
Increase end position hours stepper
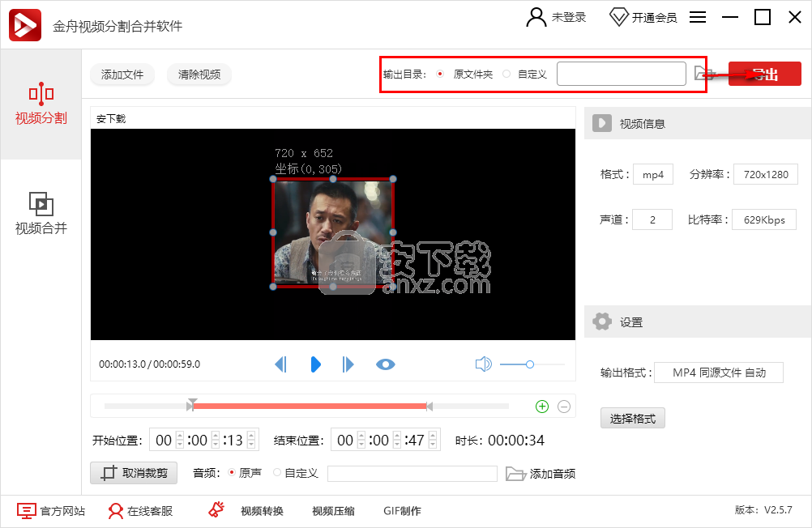click(361, 436)
